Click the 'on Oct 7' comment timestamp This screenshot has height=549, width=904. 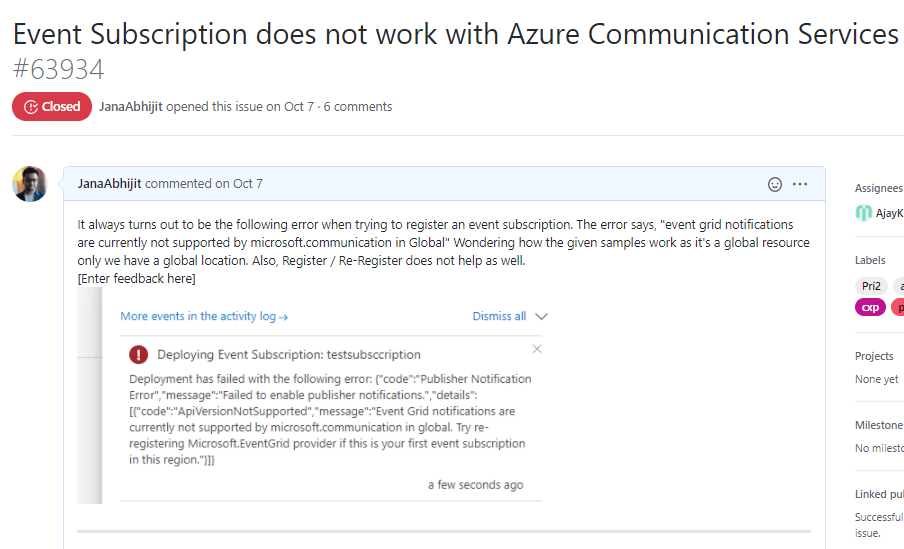coord(239,184)
